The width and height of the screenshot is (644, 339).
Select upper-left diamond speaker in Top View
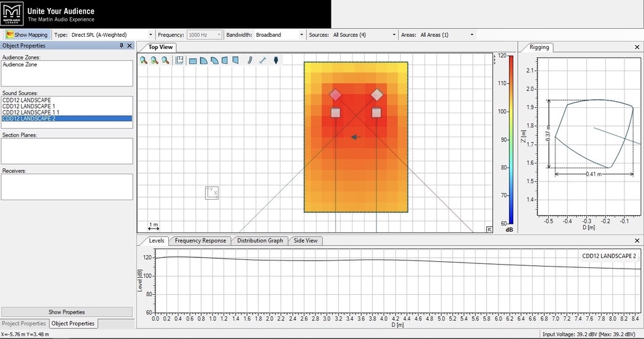pos(335,95)
